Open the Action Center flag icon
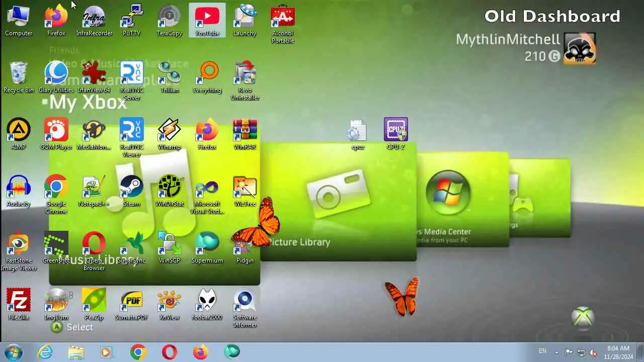Image resolution: width=644 pixels, height=362 pixels. pyautogui.click(x=569, y=352)
